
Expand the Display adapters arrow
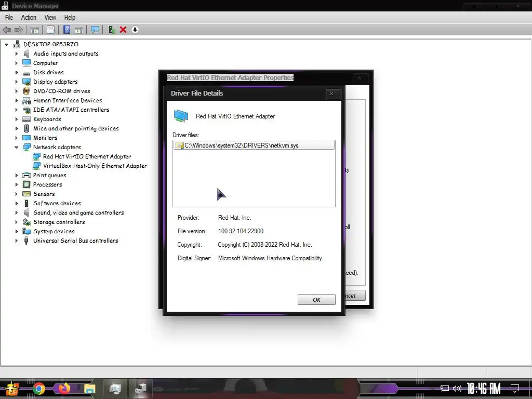pos(16,82)
